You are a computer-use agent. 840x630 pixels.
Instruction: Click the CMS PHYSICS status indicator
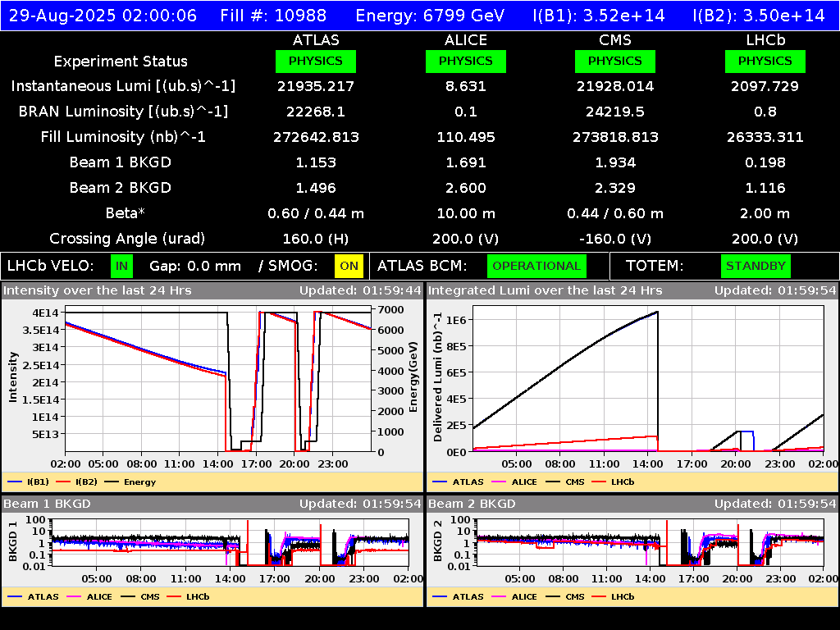point(615,61)
